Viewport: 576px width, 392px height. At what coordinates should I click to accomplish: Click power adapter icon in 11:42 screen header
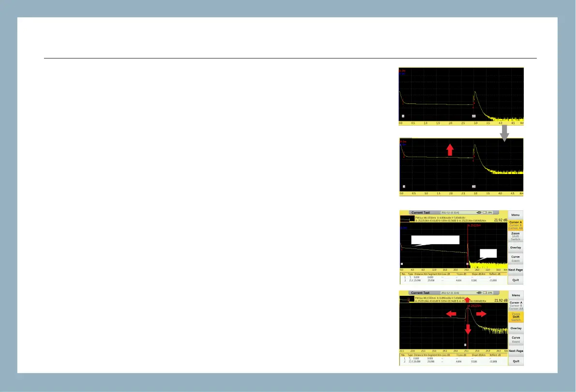click(x=479, y=293)
